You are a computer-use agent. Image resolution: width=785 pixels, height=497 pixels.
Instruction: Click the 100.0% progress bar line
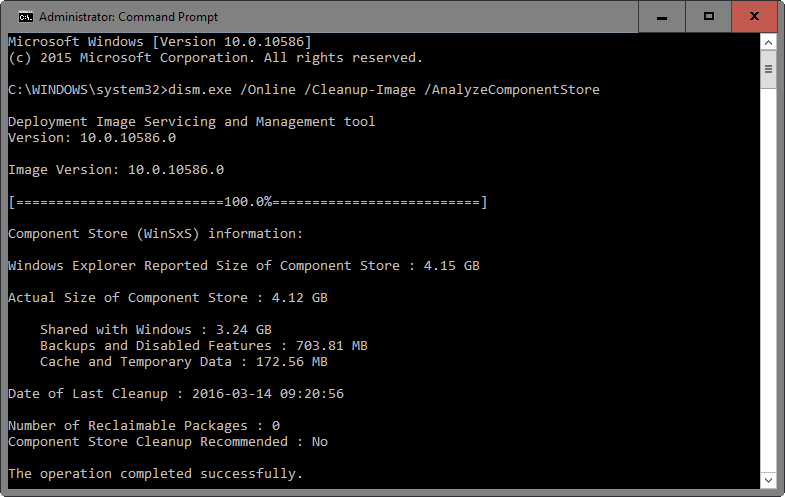click(x=248, y=202)
